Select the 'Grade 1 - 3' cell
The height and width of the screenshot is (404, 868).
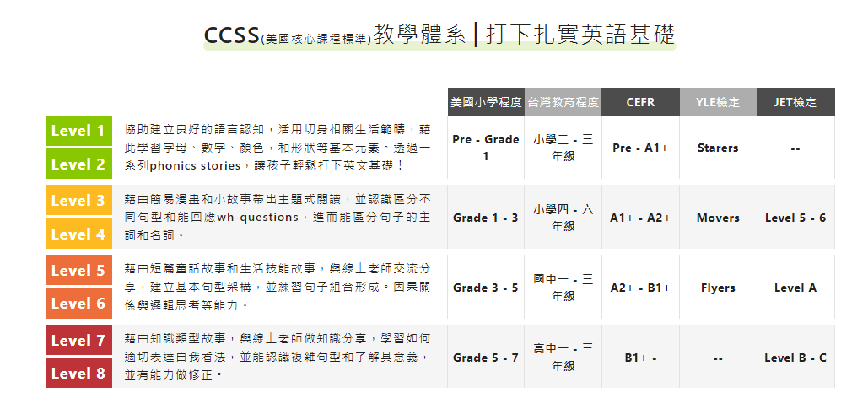(486, 218)
